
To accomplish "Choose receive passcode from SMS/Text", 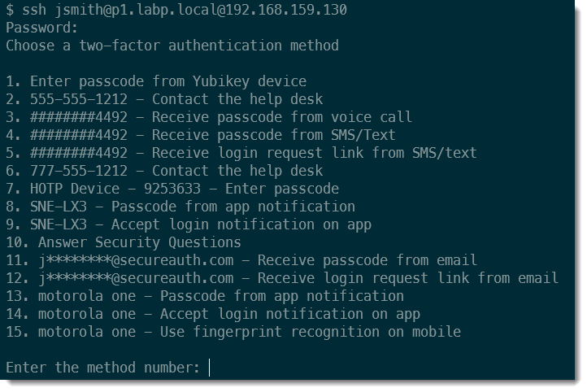I will [201, 135].
